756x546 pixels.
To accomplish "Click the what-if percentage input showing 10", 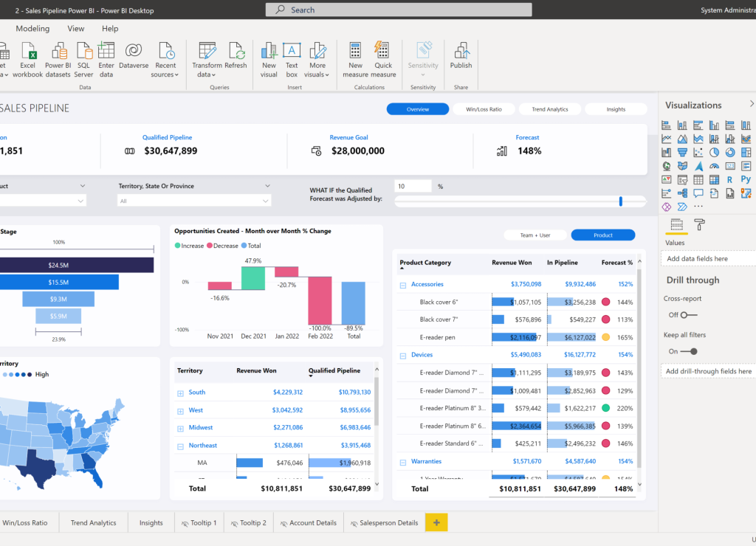I will pos(413,186).
